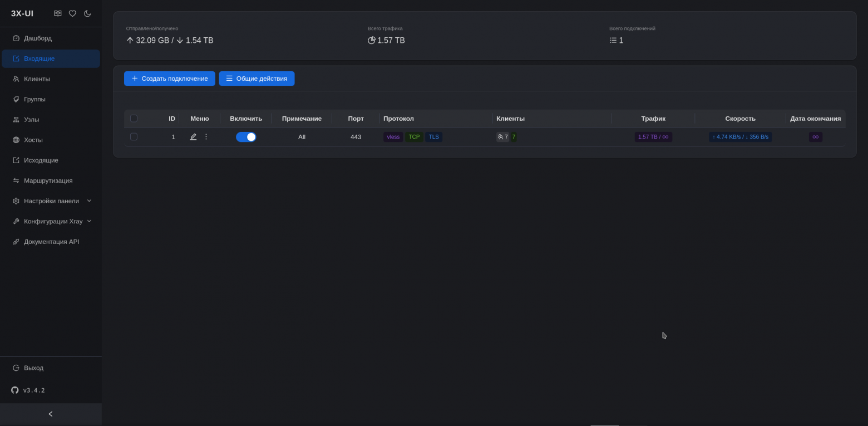868x426 pixels.
Task: Click port value 443
Action: (356, 137)
